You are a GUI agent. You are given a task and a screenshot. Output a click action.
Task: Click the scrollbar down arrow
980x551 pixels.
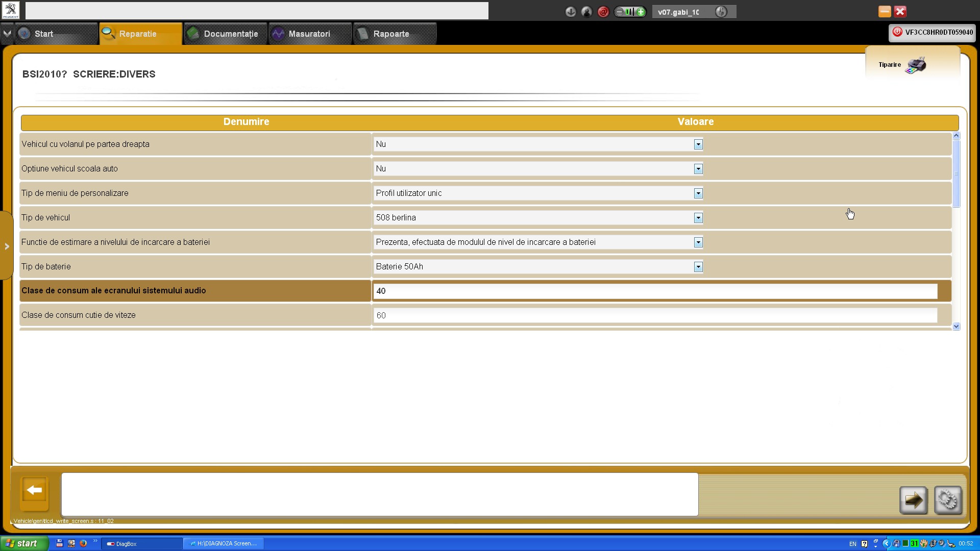click(957, 327)
